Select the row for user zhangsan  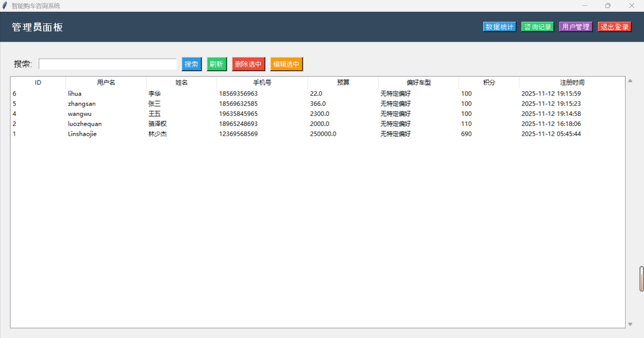318,104
